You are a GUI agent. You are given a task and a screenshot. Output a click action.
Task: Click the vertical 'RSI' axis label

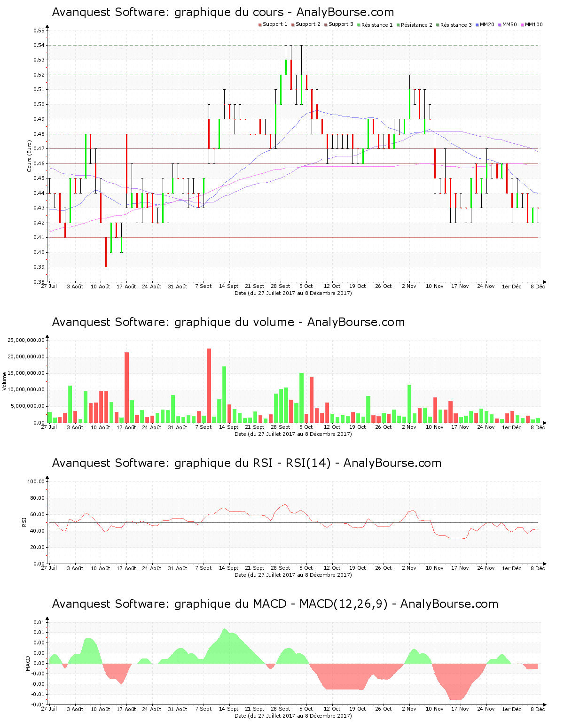tap(24, 522)
